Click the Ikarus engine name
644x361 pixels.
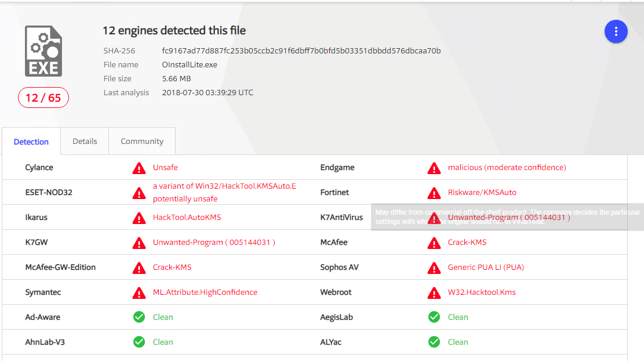pos(36,217)
